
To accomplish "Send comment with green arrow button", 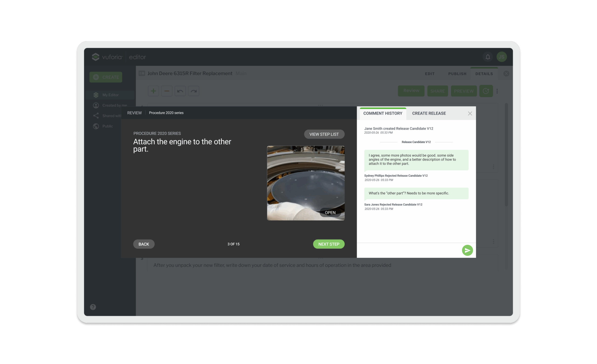I will pos(467,250).
